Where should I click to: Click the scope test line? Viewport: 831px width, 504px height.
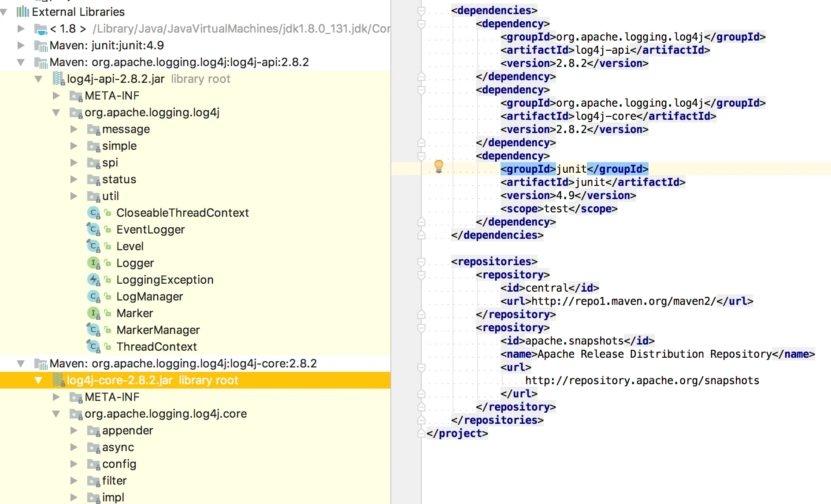559,209
